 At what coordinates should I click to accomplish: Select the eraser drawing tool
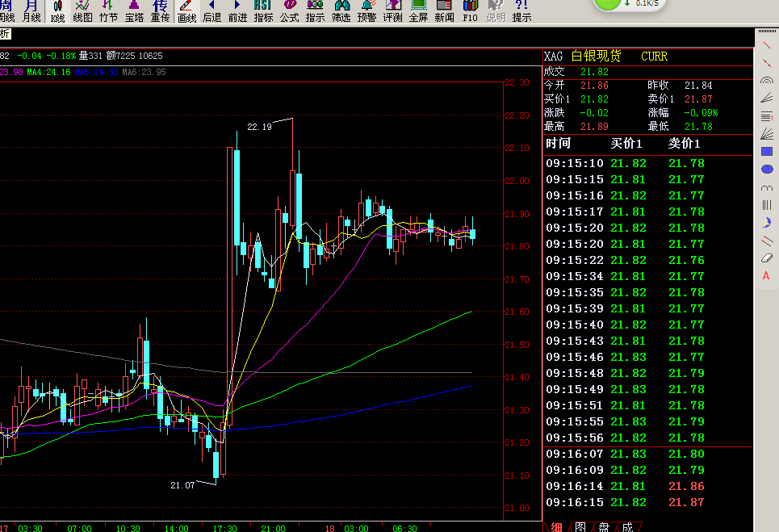coord(766,258)
